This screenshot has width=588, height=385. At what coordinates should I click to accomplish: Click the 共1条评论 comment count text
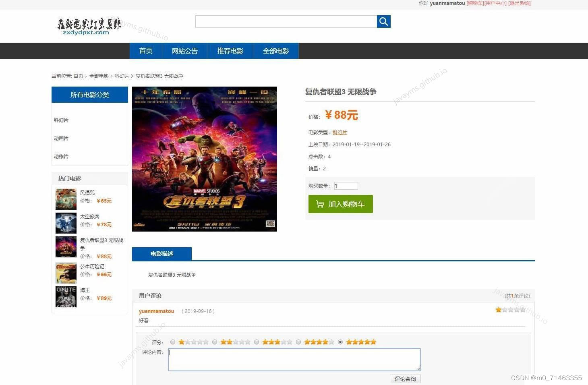[518, 296]
